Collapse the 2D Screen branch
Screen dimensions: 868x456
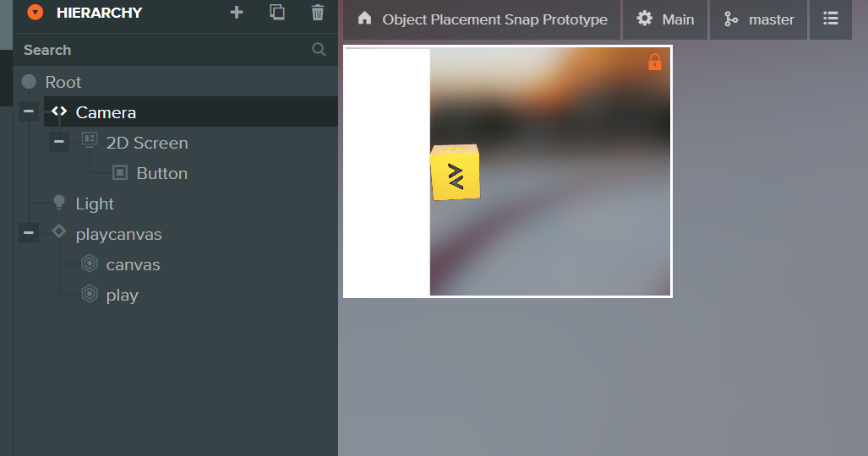(x=59, y=142)
